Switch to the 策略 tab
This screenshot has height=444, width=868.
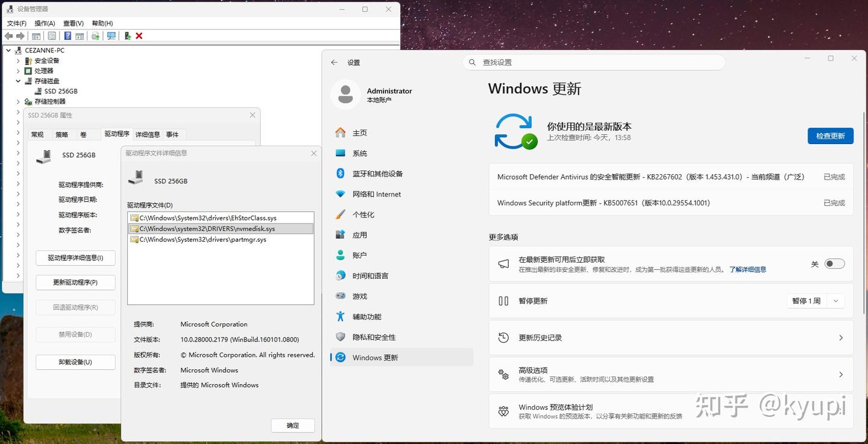coord(61,134)
